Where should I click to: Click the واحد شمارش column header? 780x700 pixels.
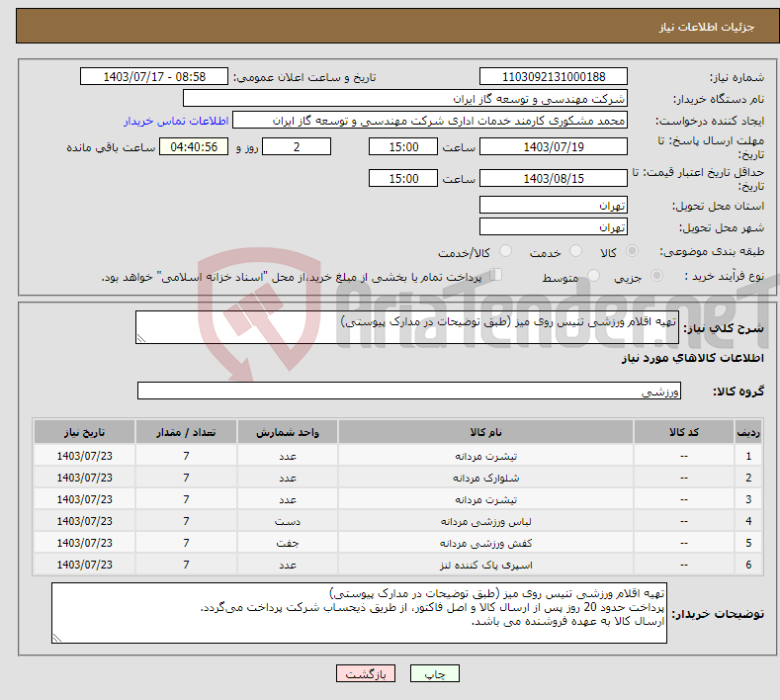[288, 432]
